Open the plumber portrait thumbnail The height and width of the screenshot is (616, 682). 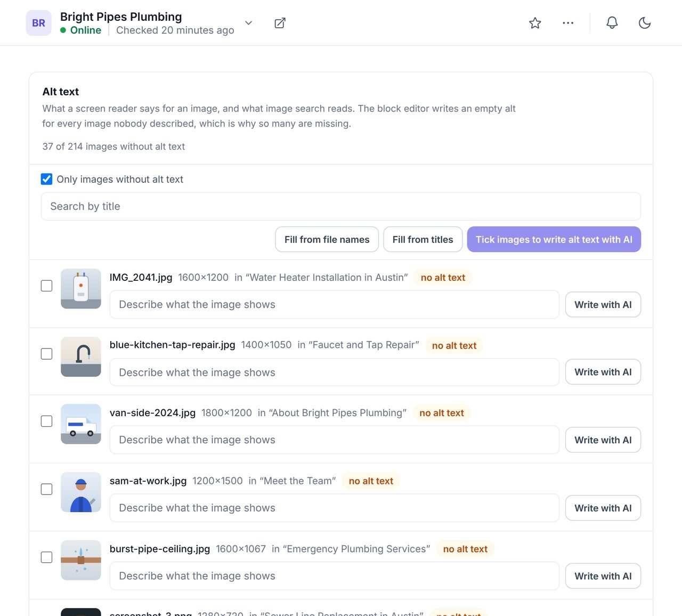pos(81,492)
